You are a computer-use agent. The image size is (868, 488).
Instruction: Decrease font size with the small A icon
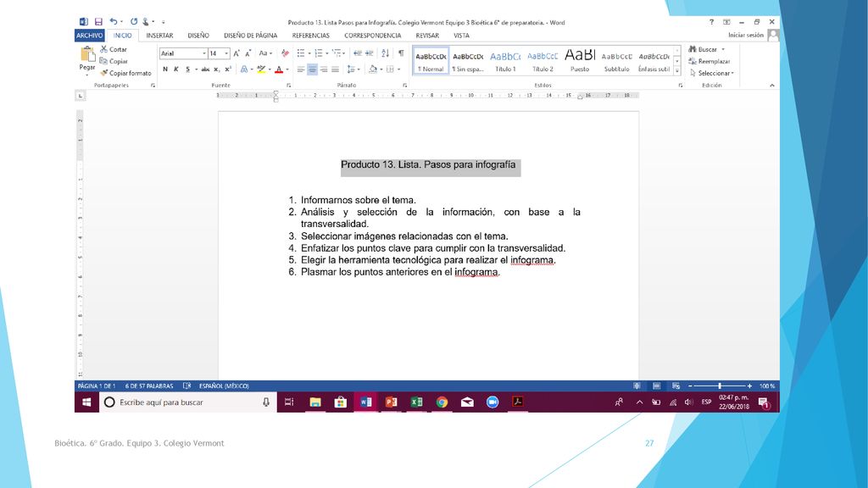pos(248,53)
